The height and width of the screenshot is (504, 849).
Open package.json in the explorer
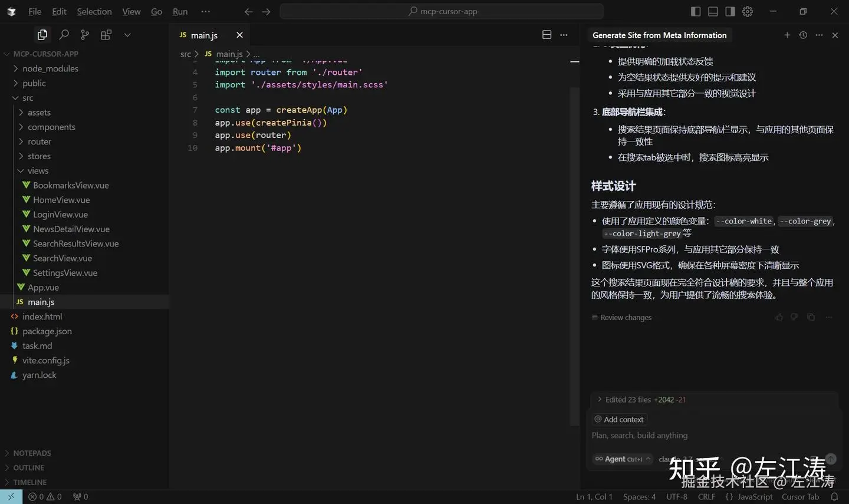pos(47,331)
